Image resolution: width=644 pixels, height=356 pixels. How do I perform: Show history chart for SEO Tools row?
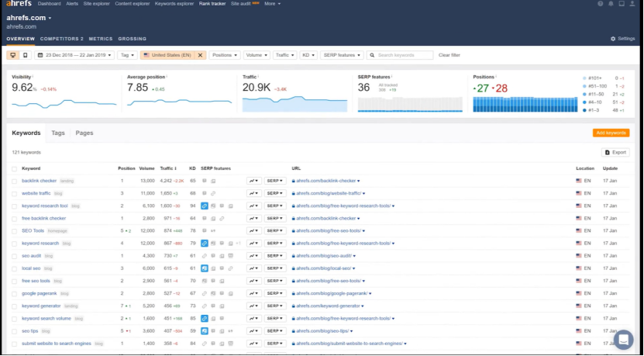(x=254, y=231)
